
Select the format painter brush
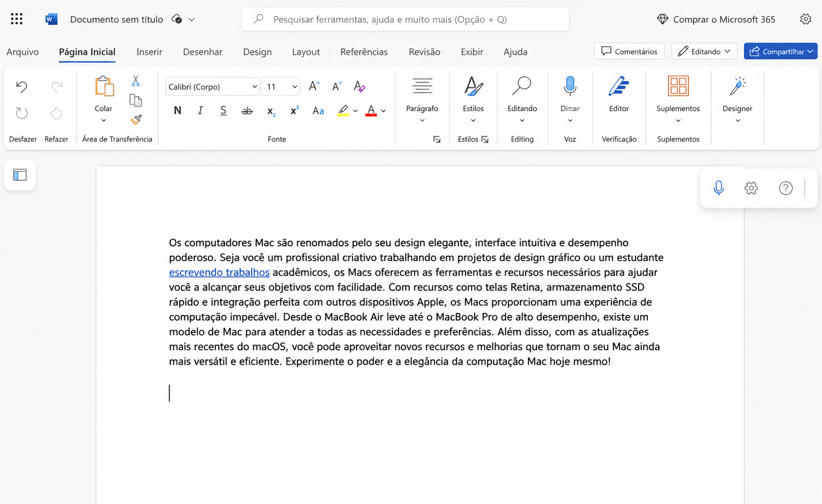pos(136,120)
